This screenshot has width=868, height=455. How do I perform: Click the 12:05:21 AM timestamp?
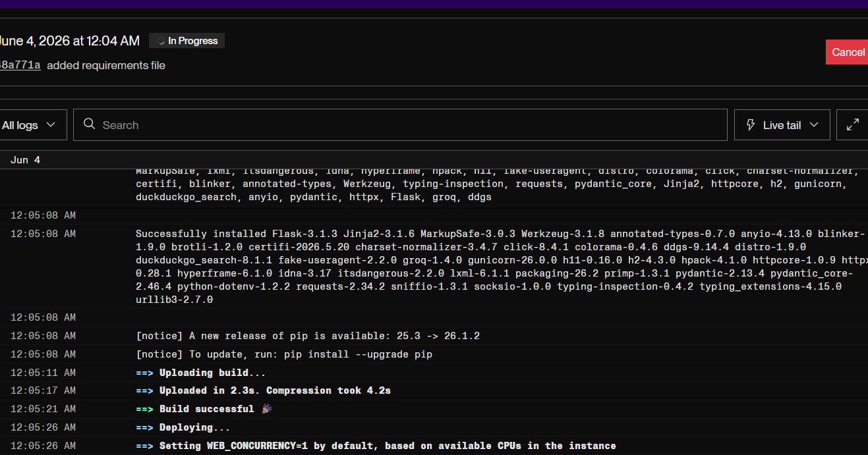tap(43, 409)
